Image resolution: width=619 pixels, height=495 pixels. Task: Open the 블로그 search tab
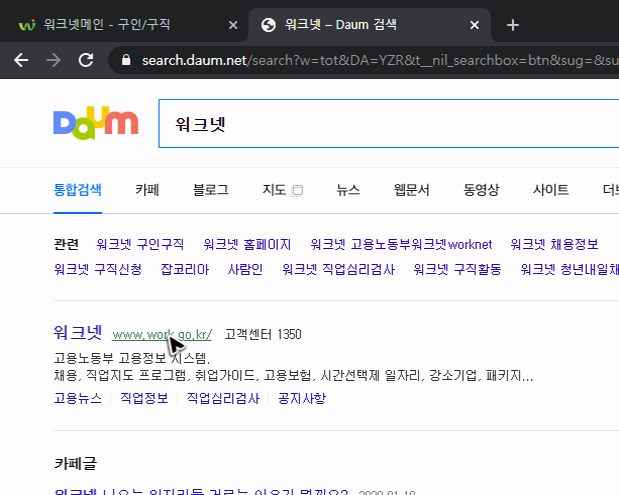pyautogui.click(x=210, y=190)
